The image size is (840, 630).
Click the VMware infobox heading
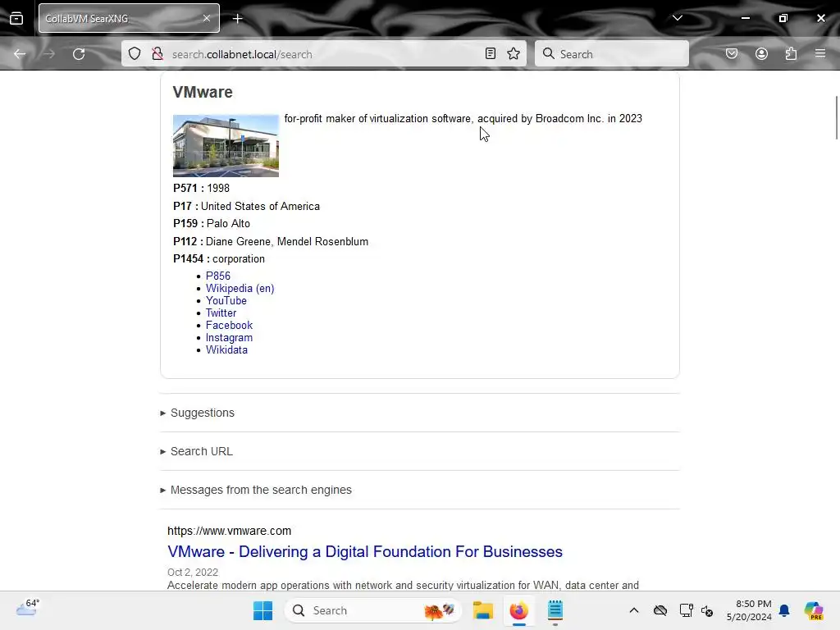203,92
